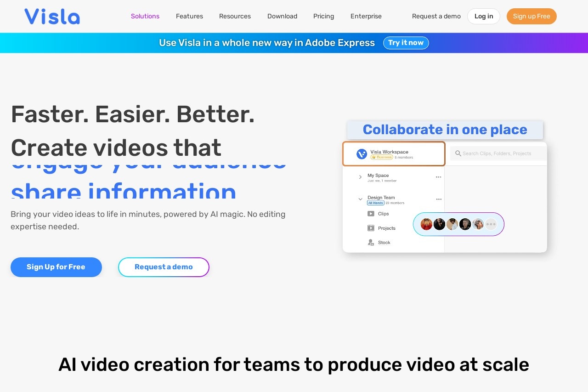Click the Log in button
The image size is (588, 392).
coord(483,16)
